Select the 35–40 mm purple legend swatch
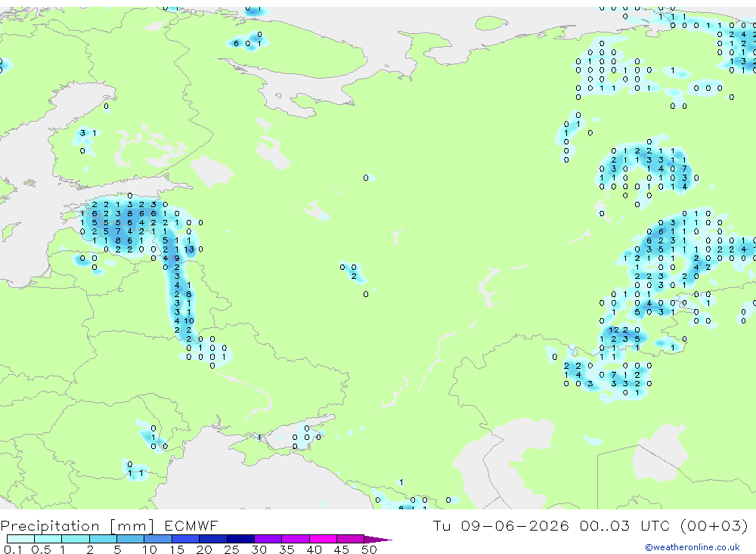756x554 pixels. pyautogui.click(x=296, y=539)
